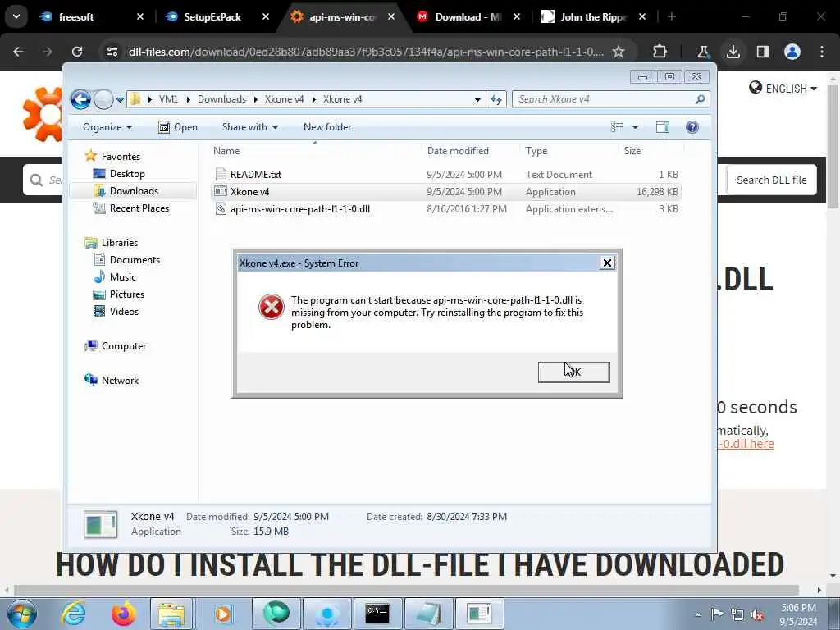Change the view with the views icon

618,127
